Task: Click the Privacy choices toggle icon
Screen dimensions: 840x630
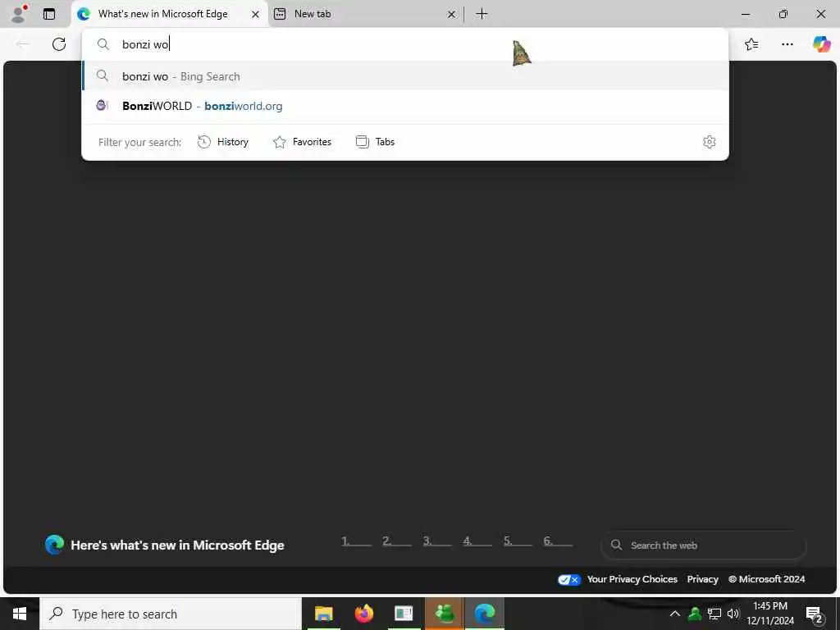Action: pos(569,580)
